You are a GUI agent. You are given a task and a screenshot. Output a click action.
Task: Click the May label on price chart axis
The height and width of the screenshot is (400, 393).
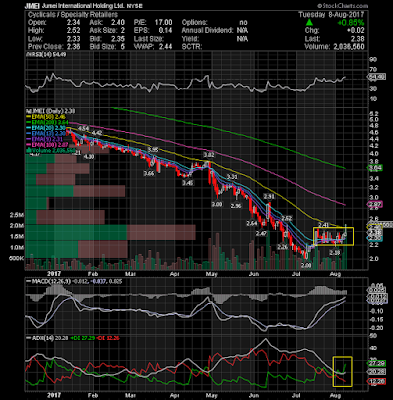point(212,274)
